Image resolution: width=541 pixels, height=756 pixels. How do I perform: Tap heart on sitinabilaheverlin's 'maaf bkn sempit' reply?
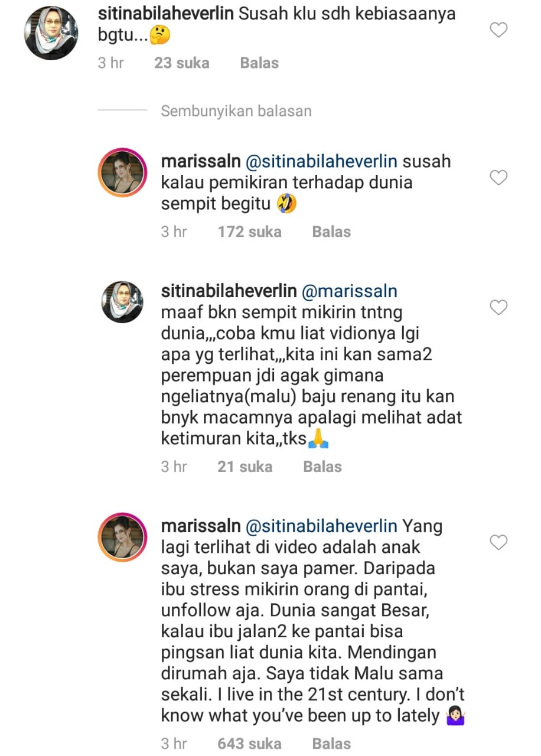499,307
